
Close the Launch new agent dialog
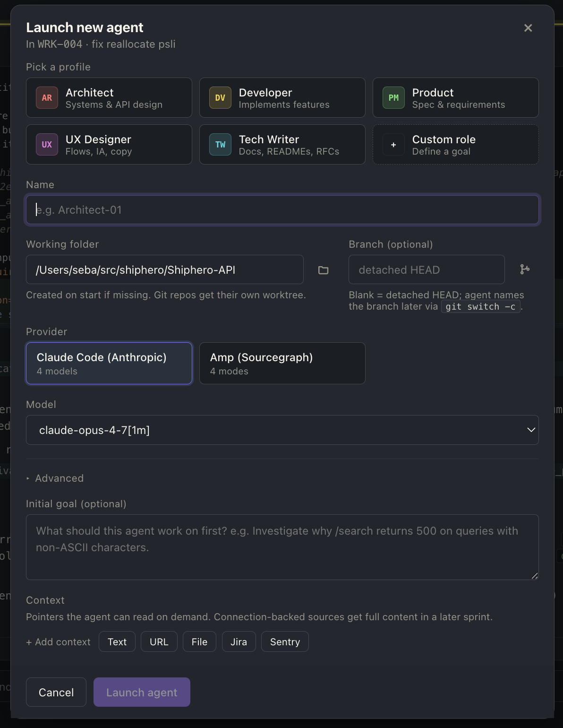click(x=528, y=28)
